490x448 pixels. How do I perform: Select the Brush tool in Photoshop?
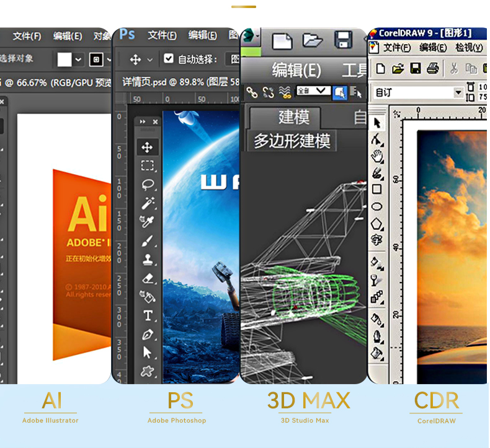click(147, 240)
